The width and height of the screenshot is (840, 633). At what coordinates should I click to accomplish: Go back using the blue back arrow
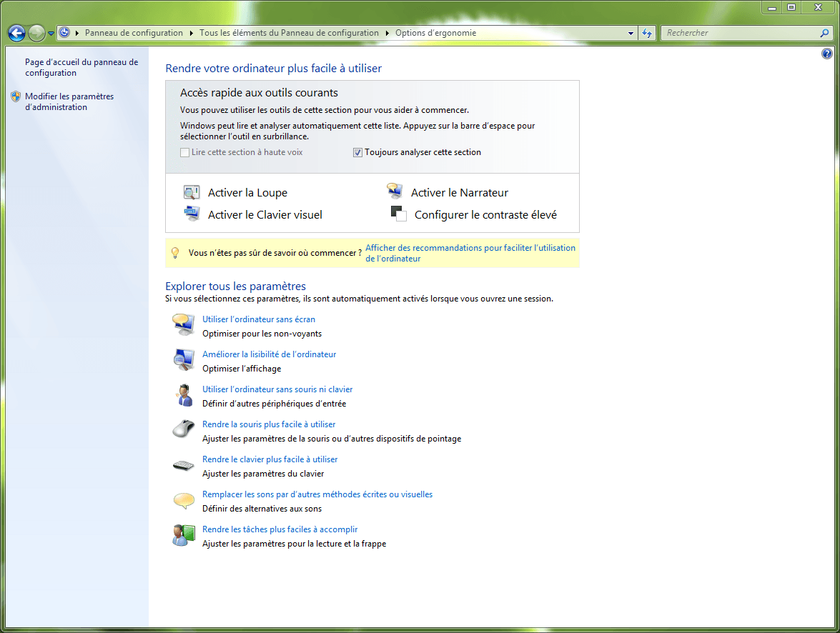click(x=16, y=33)
